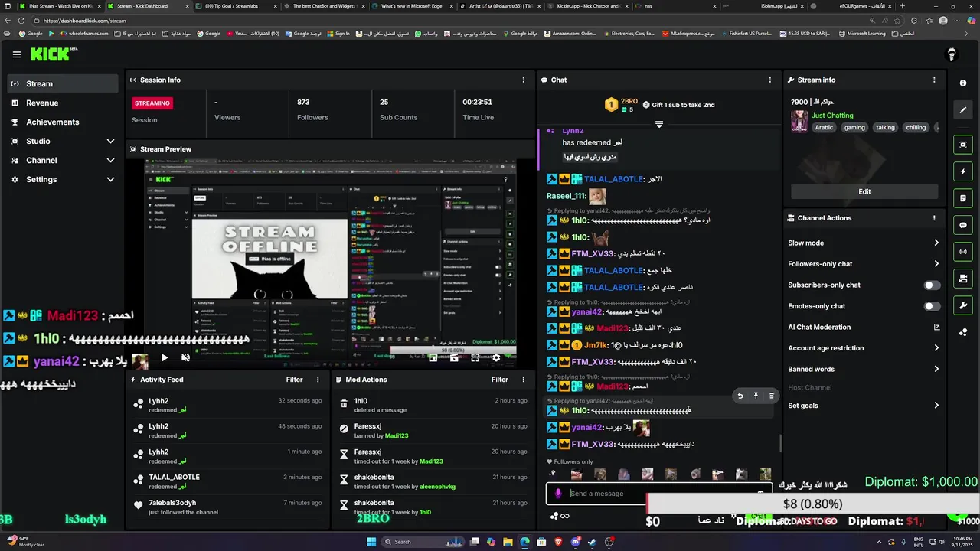The image size is (980, 551).
Task: Open Mod Actions options menu
Action: click(524, 380)
